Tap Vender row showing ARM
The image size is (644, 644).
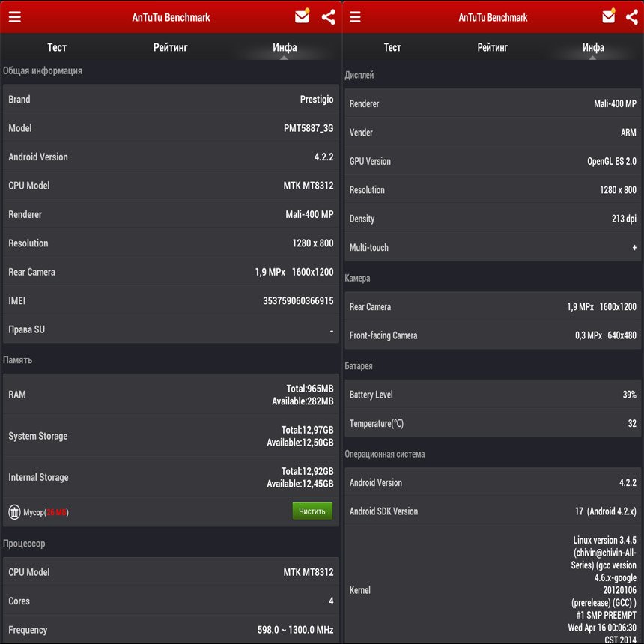point(493,133)
